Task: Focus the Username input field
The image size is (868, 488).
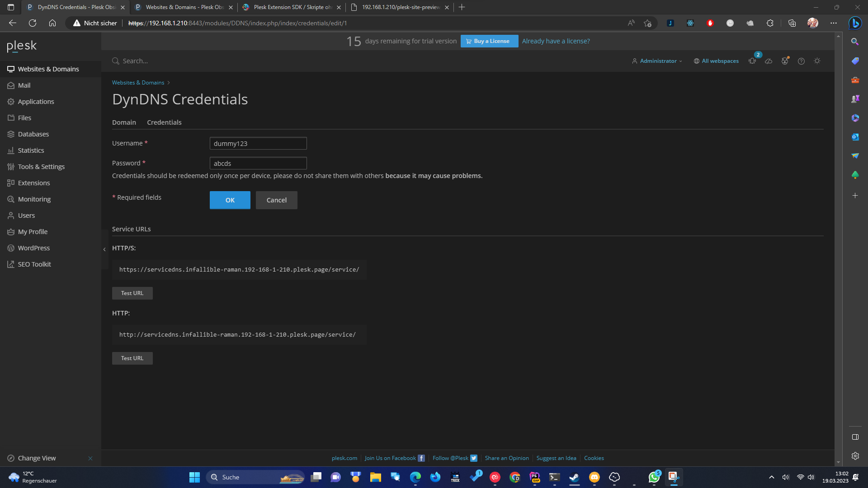Action: [258, 144]
